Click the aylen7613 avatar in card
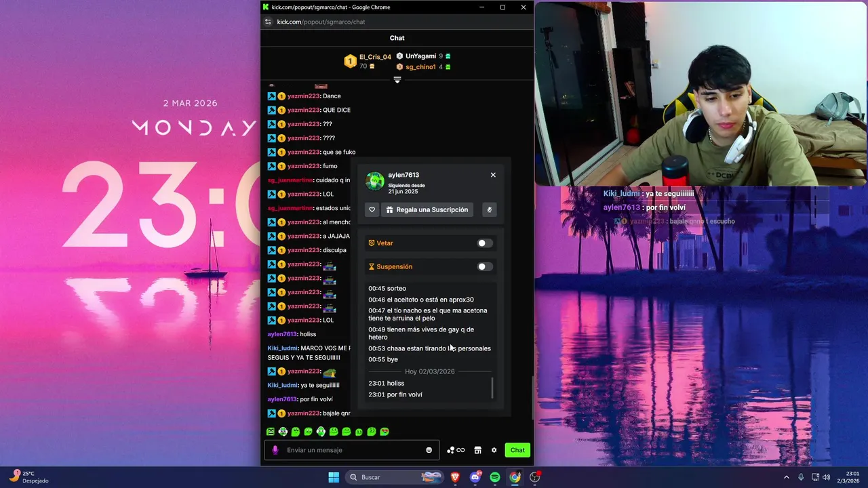The image size is (868, 488). 375,181
